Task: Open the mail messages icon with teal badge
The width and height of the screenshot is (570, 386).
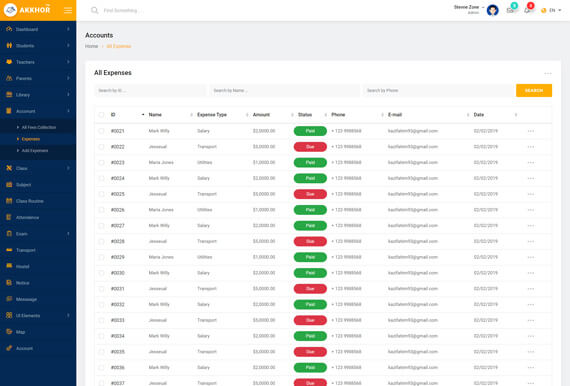Action: (x=510, y=10)
